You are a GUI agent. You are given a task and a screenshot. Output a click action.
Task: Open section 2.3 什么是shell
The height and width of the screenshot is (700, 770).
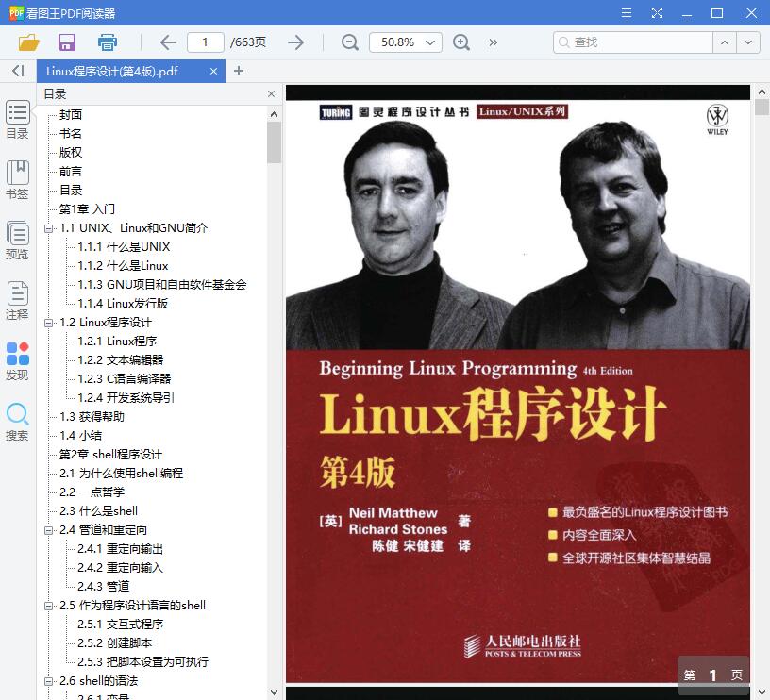point(98,511)
